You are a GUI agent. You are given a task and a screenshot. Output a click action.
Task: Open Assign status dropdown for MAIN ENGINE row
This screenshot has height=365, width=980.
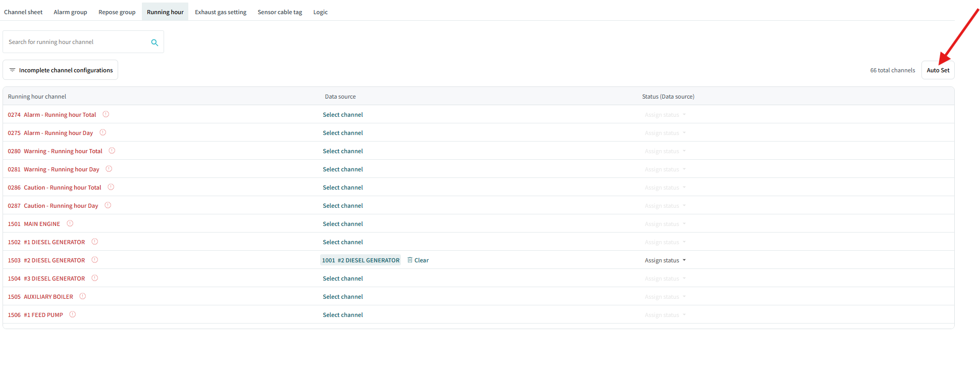[665, 224]
